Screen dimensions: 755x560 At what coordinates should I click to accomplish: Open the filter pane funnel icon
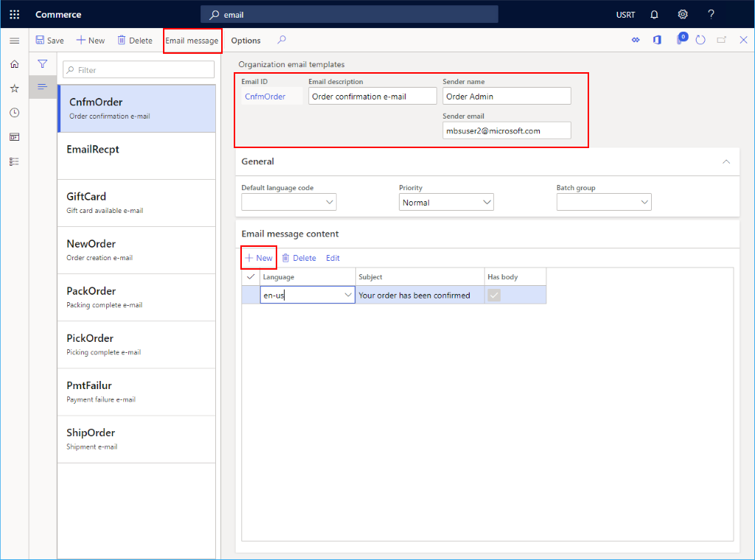pos(43,64)
